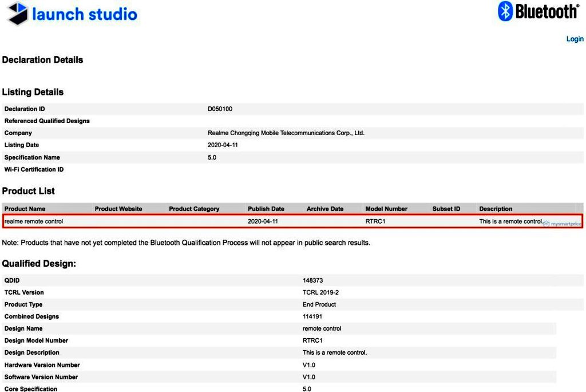Select the TCRL 2019-2 value
Image resolution: width=586 pixels, height=392 pixels.
pyautogui.click(x=320, y=292)
